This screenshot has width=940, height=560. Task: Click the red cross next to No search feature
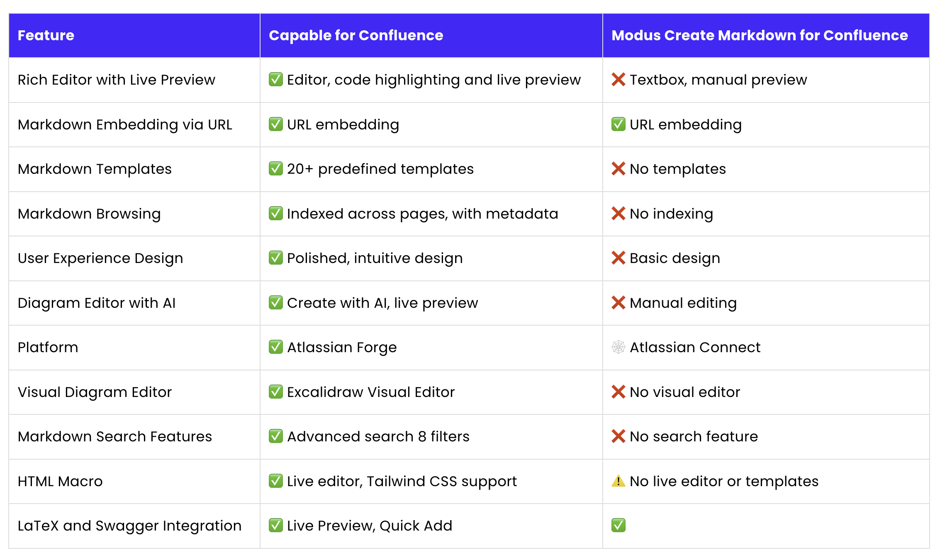(x=618, y=436)
